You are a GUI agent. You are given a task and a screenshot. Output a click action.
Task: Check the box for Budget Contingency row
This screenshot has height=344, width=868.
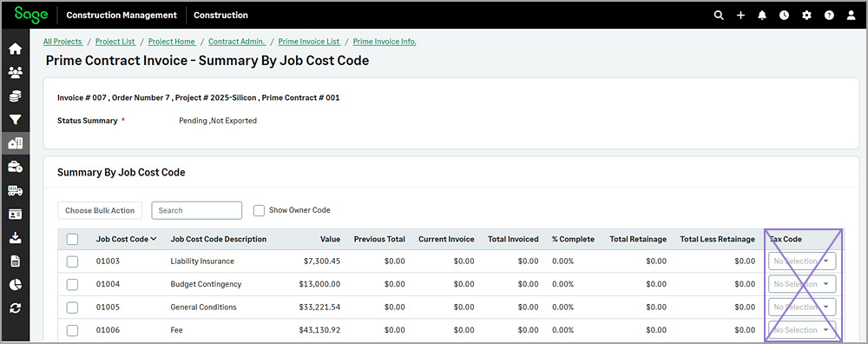[x=72, y=284]
